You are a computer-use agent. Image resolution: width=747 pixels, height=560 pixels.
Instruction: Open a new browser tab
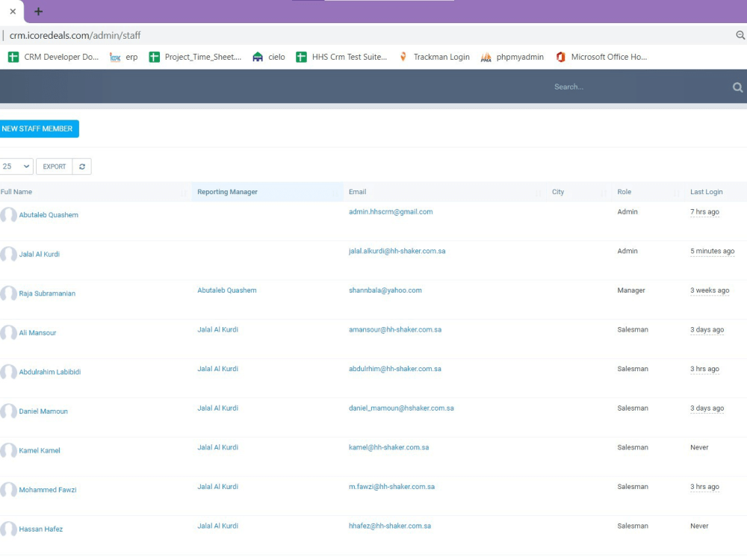point(39,11)
